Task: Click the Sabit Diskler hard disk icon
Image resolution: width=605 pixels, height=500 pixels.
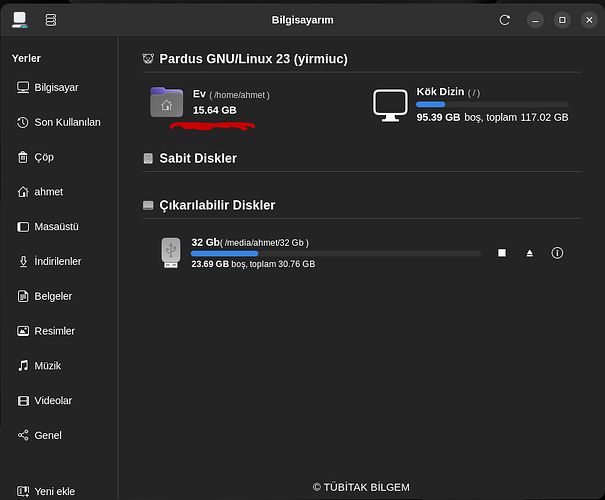Action: (148, 158)
